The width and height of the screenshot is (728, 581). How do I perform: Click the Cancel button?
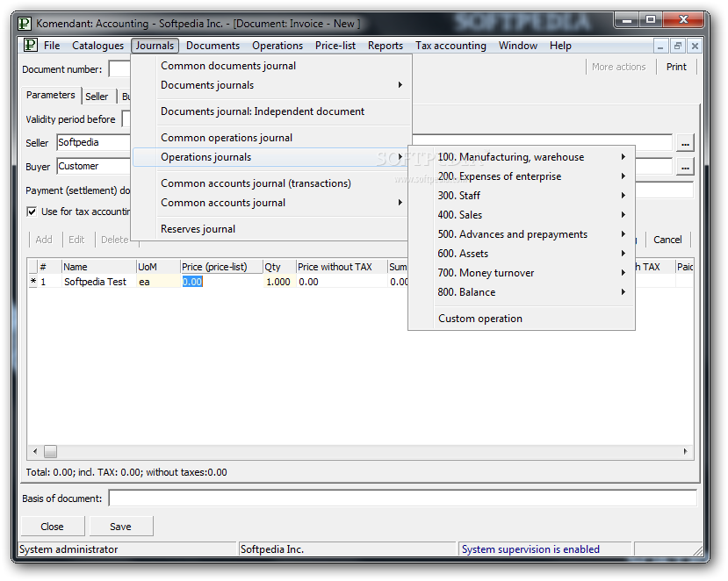click(x=667, y=240)
